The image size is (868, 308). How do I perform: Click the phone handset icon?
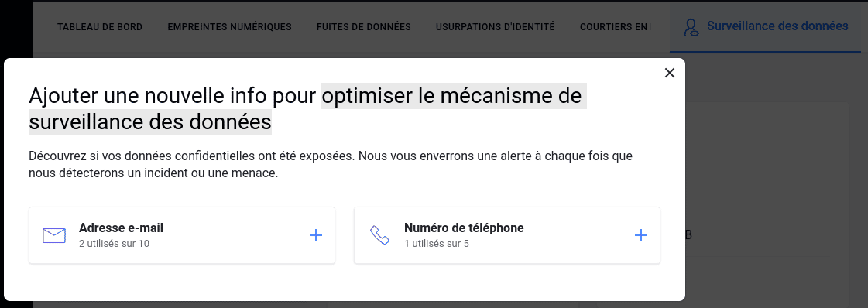(379, 235)
